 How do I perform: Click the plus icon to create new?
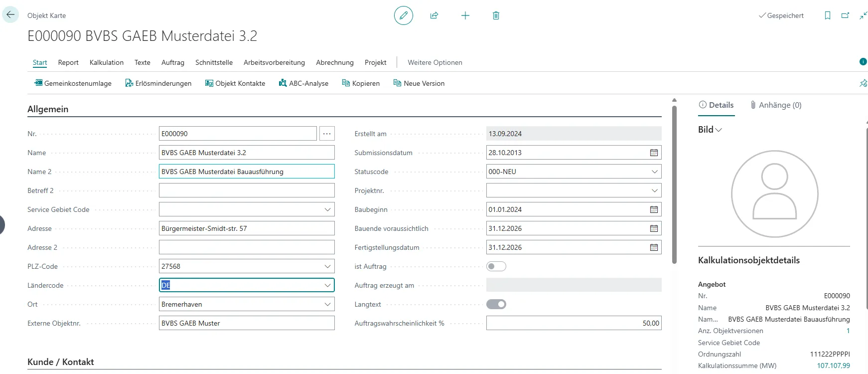[x=465, y=15]
